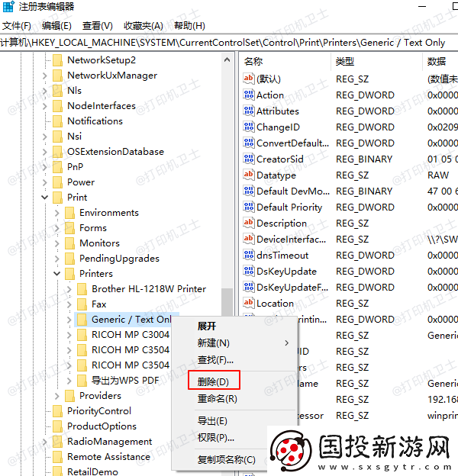Choose 权限(P)... in context menu

point(216,437)
